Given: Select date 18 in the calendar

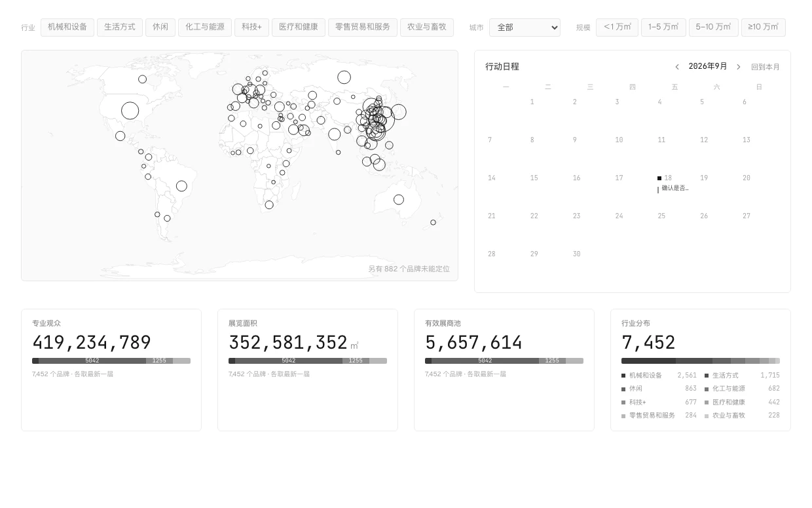Looking at the screenshot, I should tap(668, 178).
